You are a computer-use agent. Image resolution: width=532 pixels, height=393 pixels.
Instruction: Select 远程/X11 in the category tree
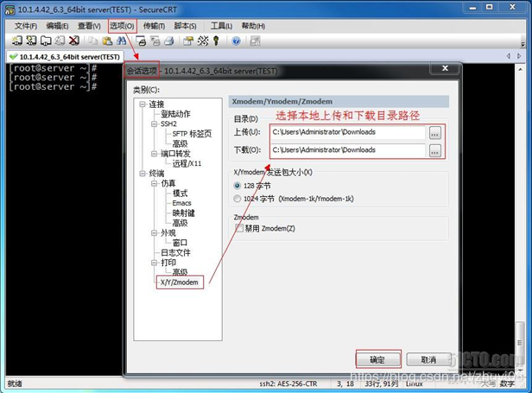[187, 163]
